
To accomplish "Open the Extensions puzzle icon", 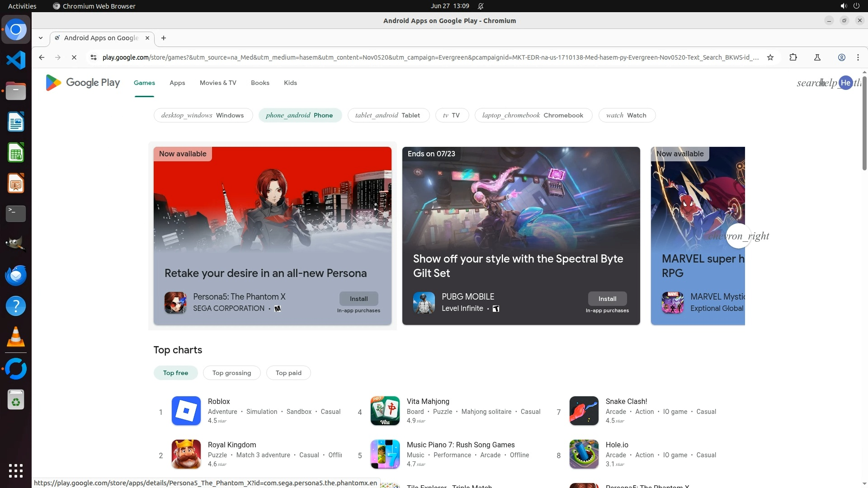I will tap(793, 57).
